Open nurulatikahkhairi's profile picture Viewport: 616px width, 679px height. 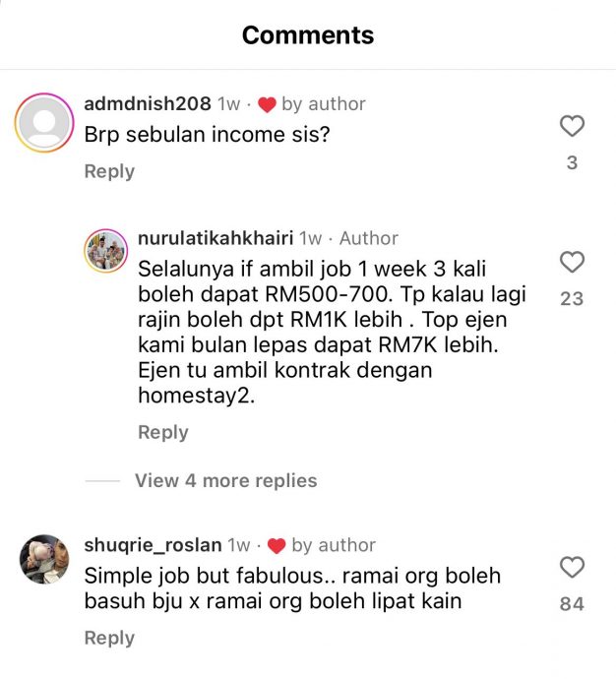105,251
